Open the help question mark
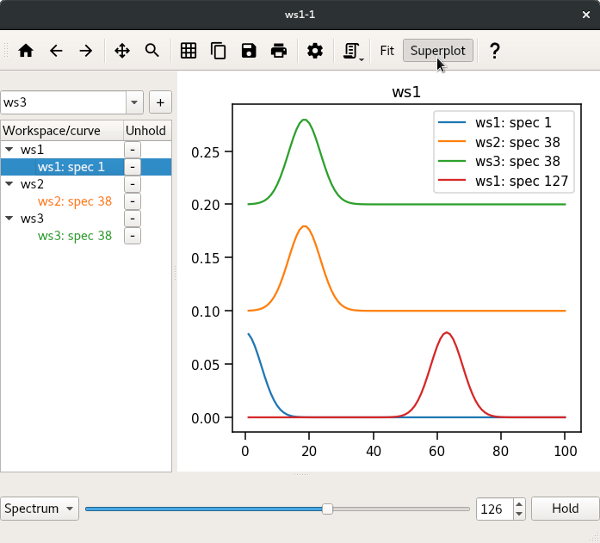Image resolution: width=600 pixels, height=543 pixels. [494, 51]
